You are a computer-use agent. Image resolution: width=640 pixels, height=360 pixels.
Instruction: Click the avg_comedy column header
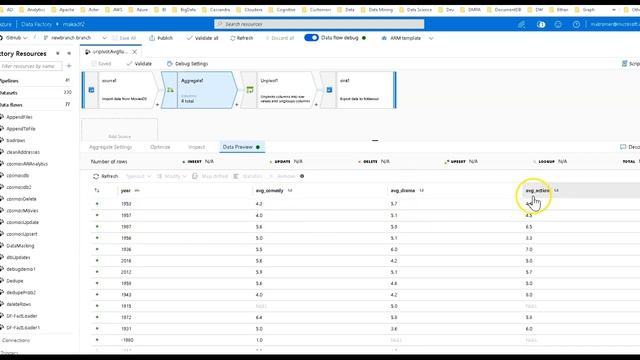269,191
